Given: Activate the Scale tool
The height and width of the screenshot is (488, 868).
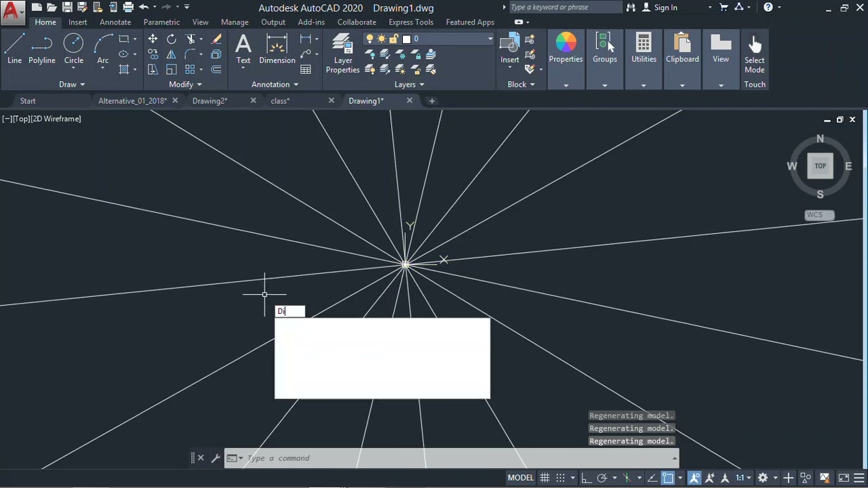Looking at the screenshot, I should coord(172,69).
